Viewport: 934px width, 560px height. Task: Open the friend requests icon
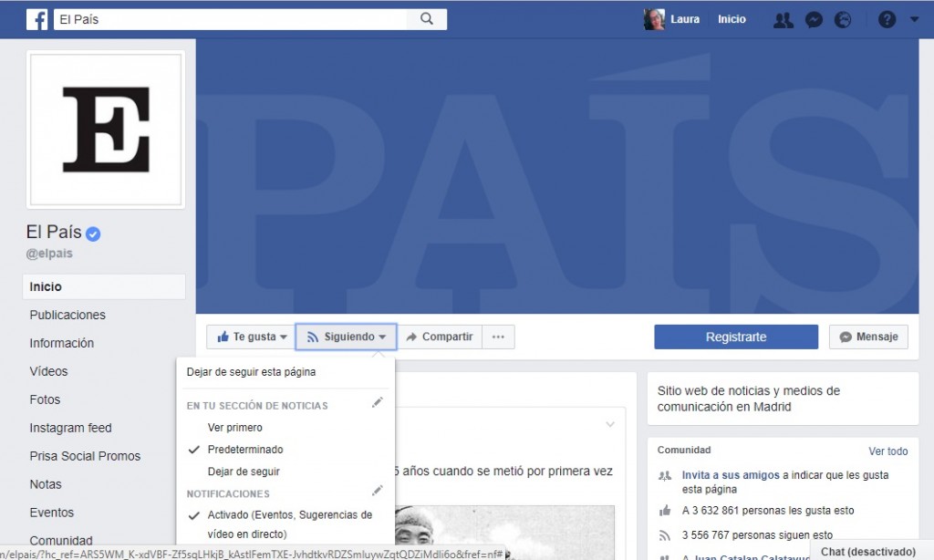tap(783, 18)
